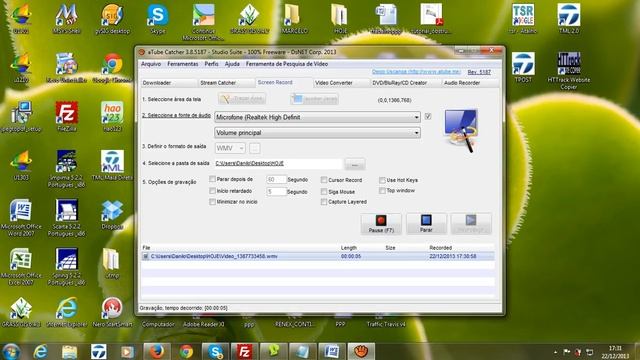Open the WMV output format dropdown
Image resolution: width=640 pixels, height=360 pixels.
[230, 148]
